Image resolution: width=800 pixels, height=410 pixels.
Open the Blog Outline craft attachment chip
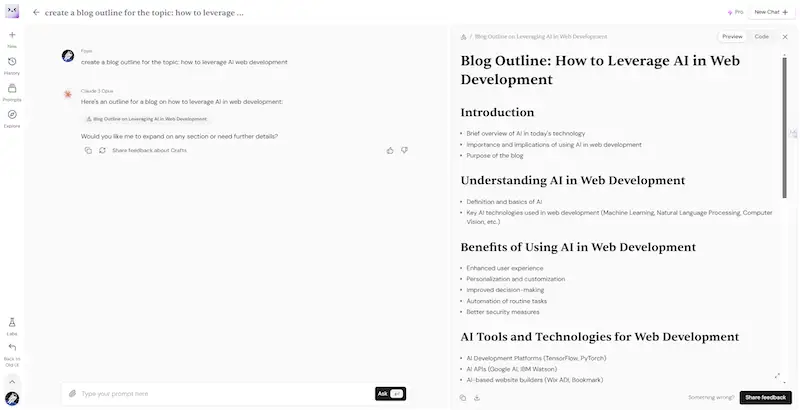[146, 119]
